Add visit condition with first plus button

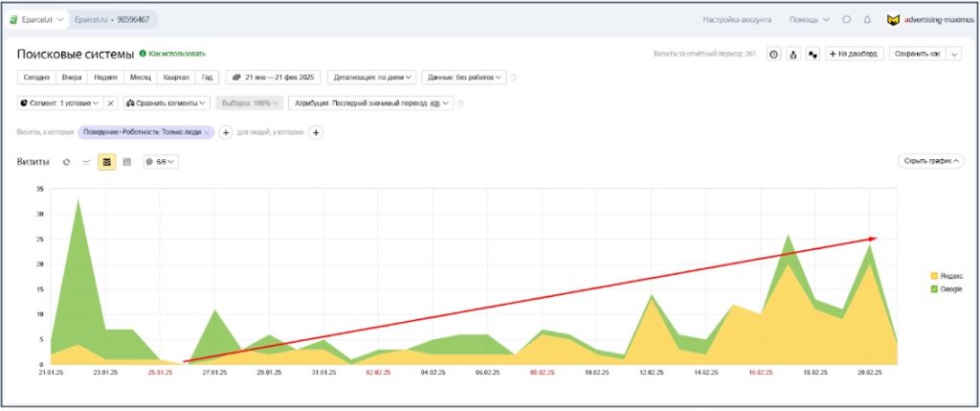(x=226, y=132)
